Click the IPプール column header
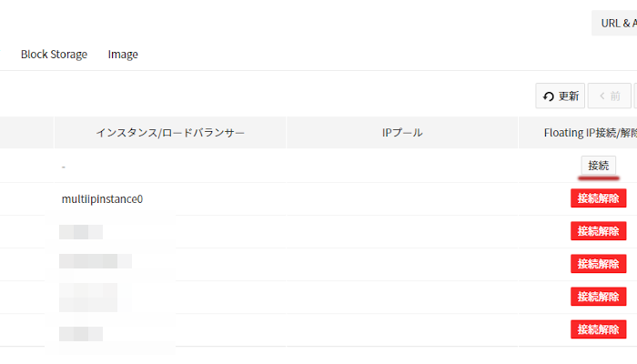Viewport: 637px width, 364px height. [x=402, y=133]
